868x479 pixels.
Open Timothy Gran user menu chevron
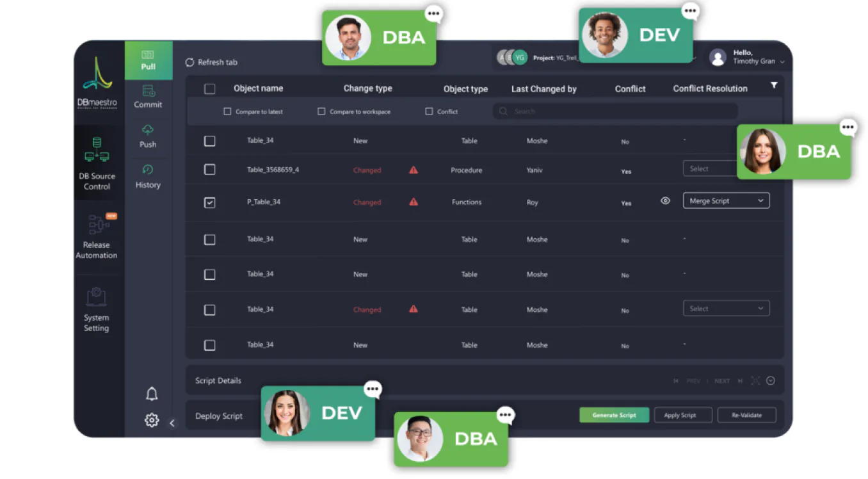pos(782,62)
